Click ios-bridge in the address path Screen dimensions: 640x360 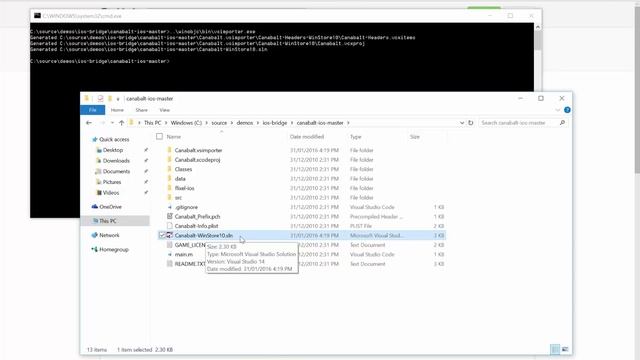coord(275,123)
